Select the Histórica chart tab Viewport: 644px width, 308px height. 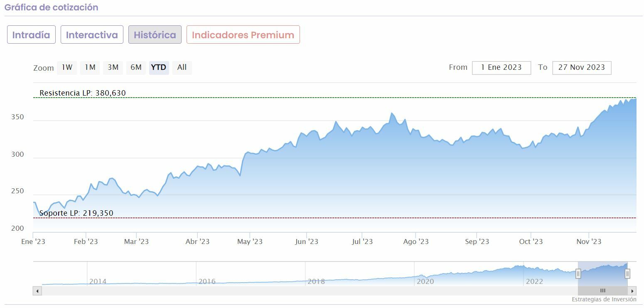tap(155, 35)
